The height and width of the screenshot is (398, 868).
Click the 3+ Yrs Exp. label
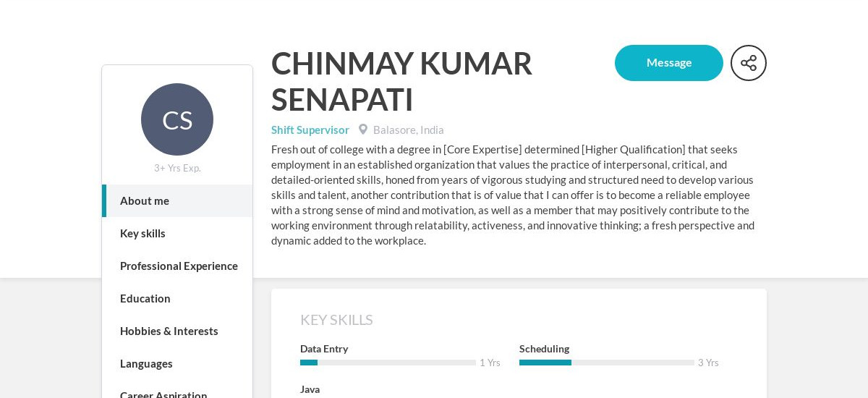(177, 168)
